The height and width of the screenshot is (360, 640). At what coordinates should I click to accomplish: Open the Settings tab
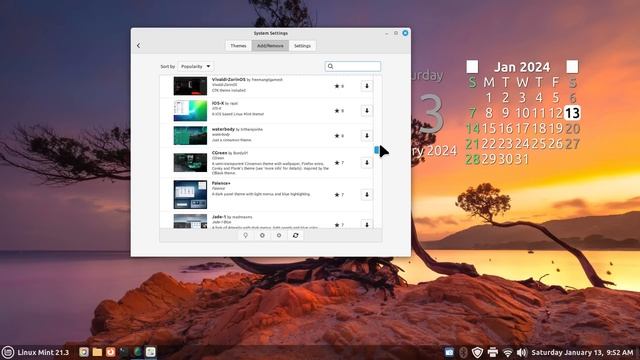point(302,46)
